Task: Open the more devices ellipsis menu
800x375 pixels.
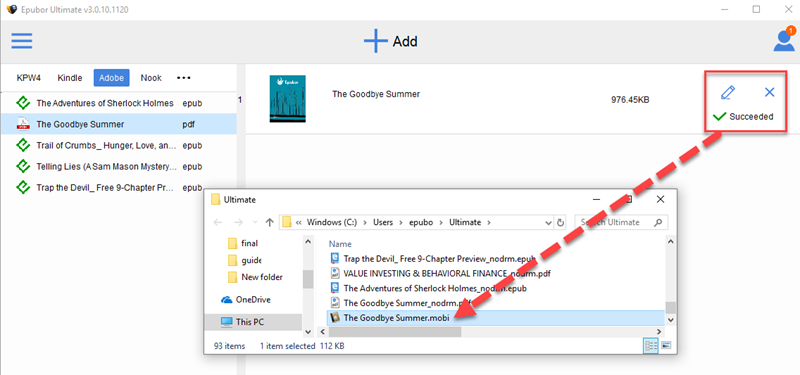Action: click(184, 78)
